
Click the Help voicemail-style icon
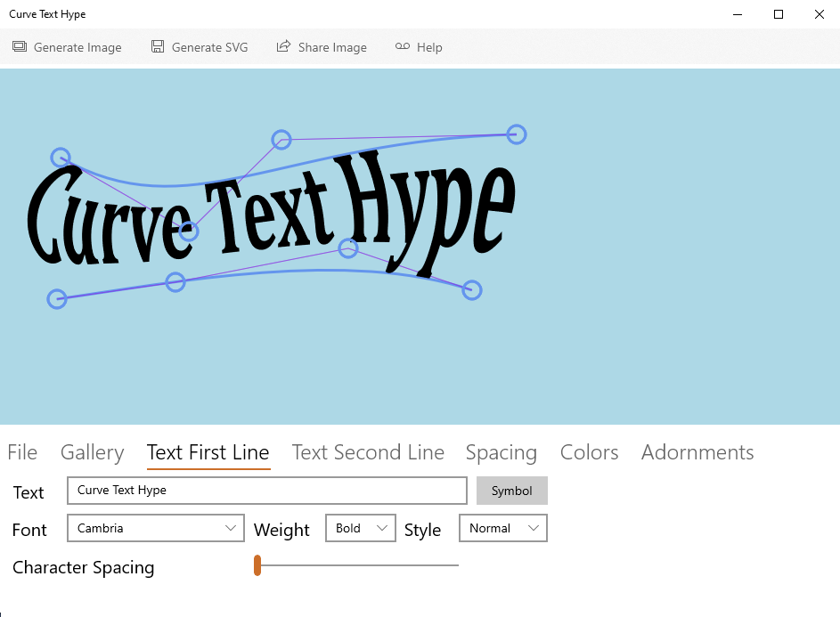(x=403, y=46)
